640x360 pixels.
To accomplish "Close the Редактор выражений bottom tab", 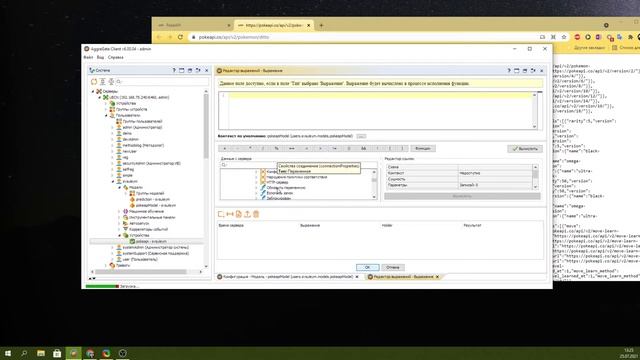I will (437, 277).
